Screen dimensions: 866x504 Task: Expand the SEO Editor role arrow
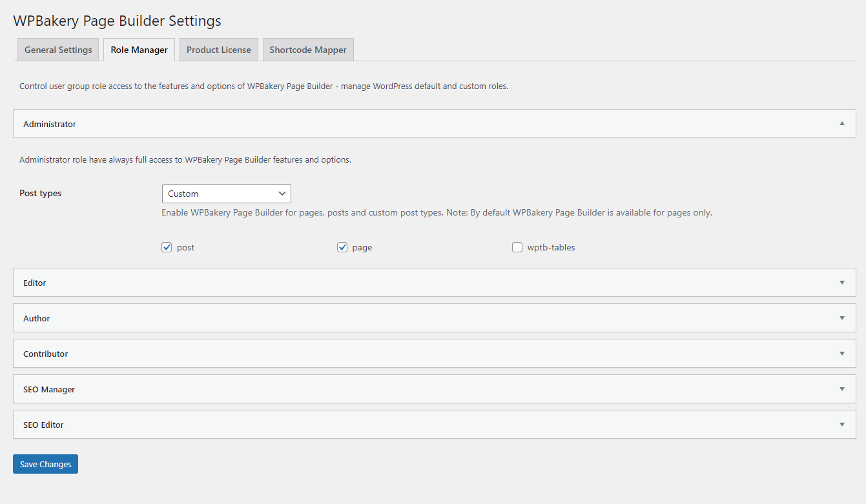pos(842,425)
